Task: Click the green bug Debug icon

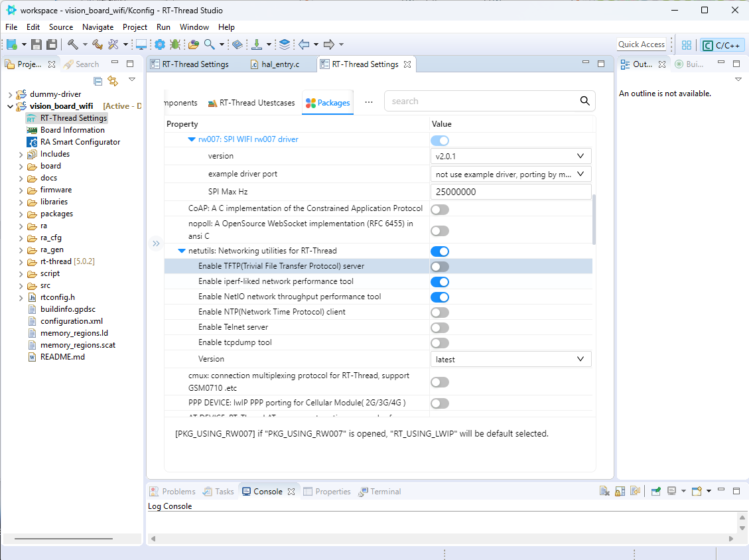Action: [175, 44]
